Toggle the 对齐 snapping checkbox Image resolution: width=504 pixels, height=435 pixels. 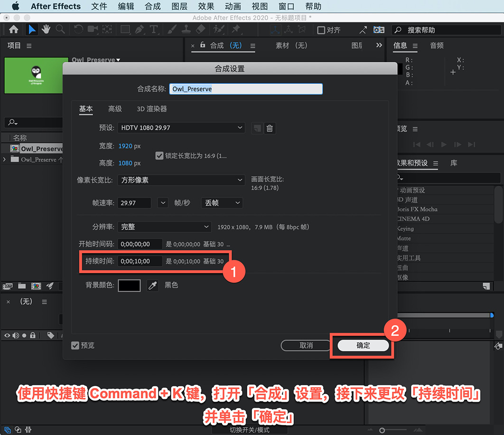(321, 30)
